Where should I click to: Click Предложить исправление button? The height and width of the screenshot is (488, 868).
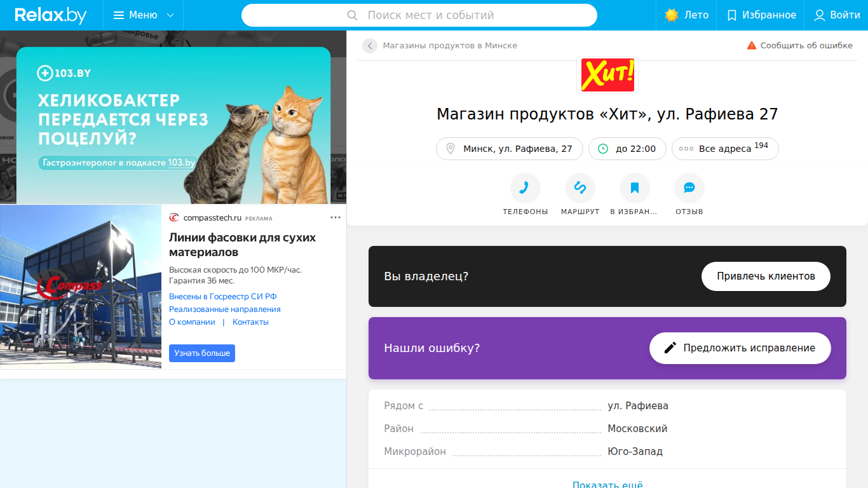point(740,348)
